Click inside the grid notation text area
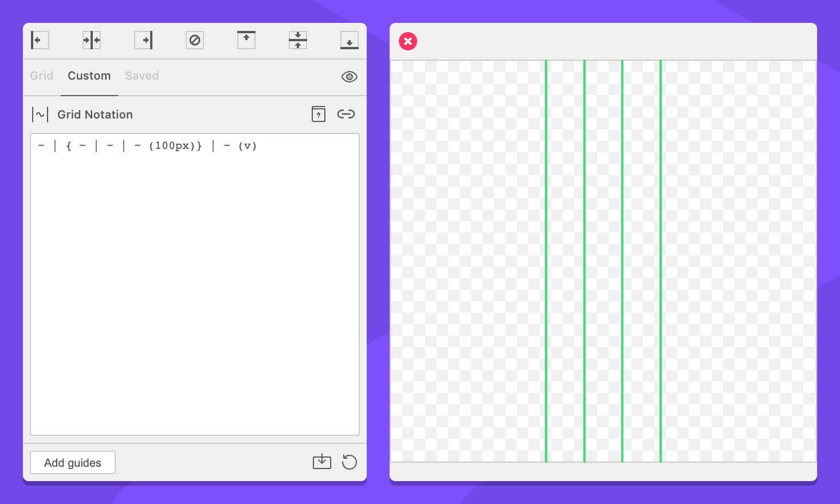 click(x=195, y=286)
